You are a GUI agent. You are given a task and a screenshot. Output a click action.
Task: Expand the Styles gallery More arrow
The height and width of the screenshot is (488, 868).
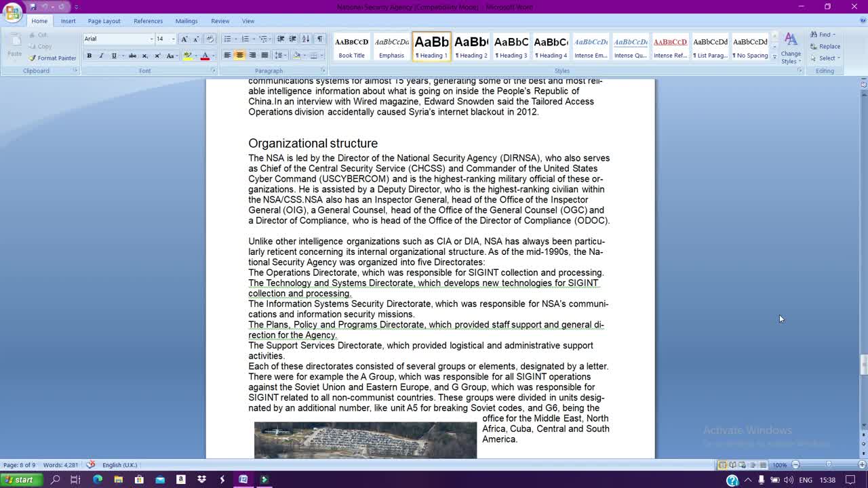[x=774, y=57]
